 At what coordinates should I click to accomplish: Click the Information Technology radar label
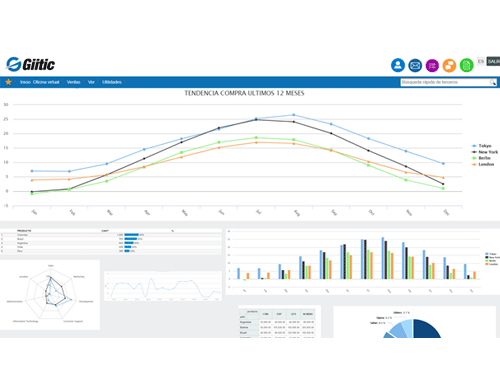pyautogui.click(x=25, y=321)
